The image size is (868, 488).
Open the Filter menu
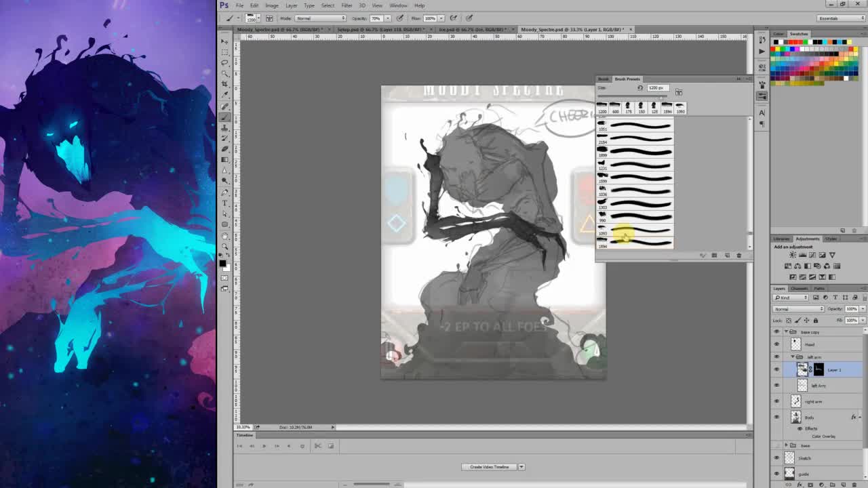click(x=346, y=5)
